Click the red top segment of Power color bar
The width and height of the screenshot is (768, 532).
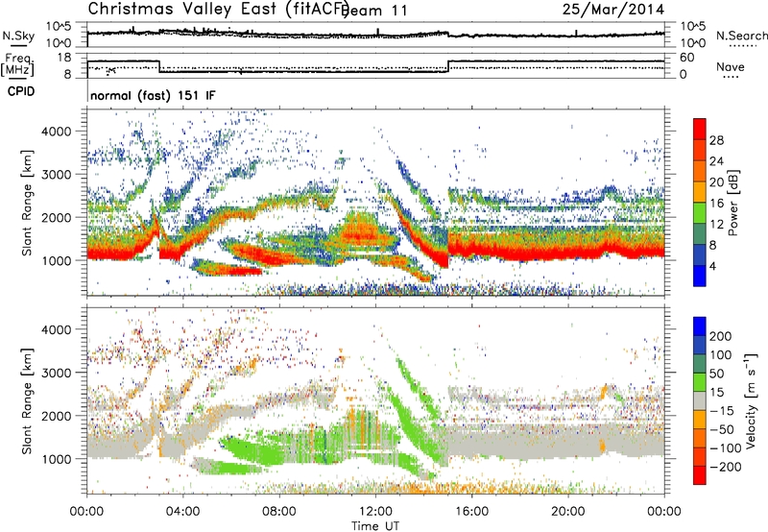click(700, 130)
